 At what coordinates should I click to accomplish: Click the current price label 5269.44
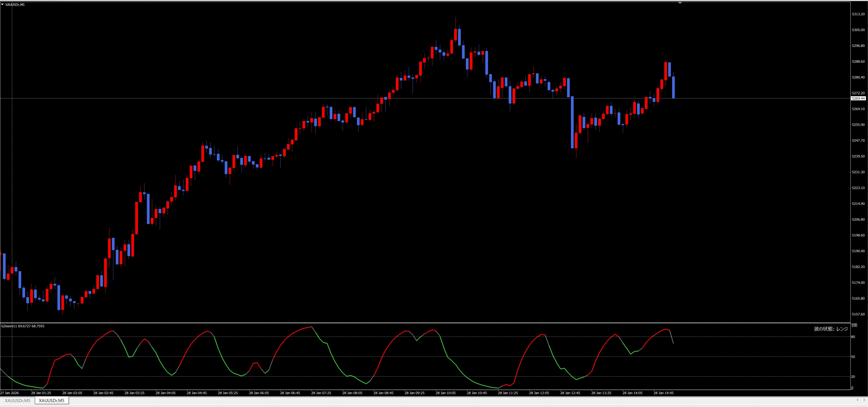pos(858,98)
